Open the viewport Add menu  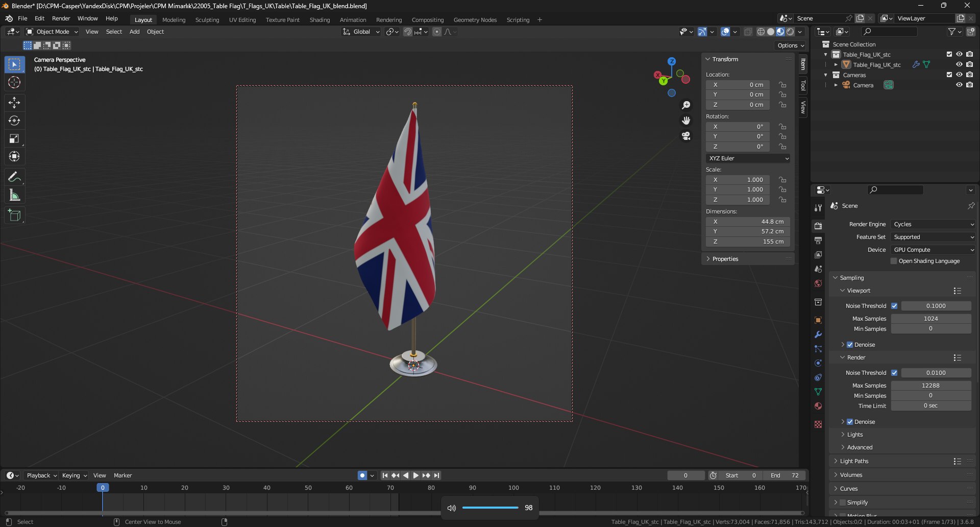[x=134, y=32]
